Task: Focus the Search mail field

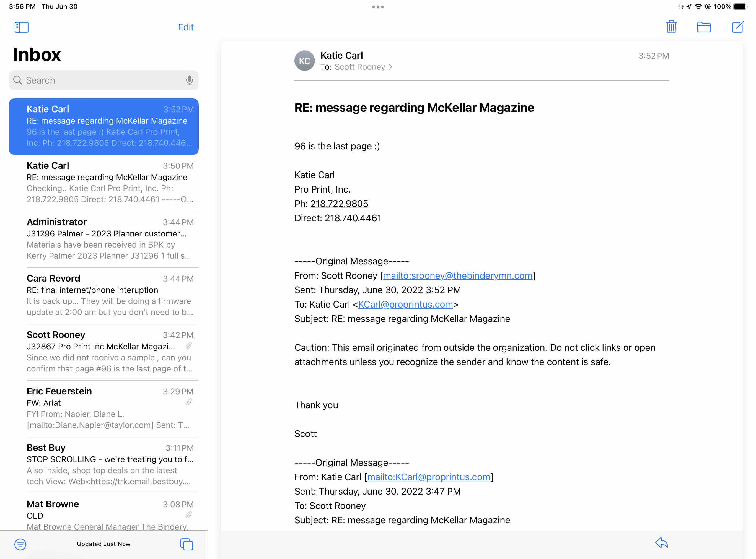Action: tap(102, 80)
